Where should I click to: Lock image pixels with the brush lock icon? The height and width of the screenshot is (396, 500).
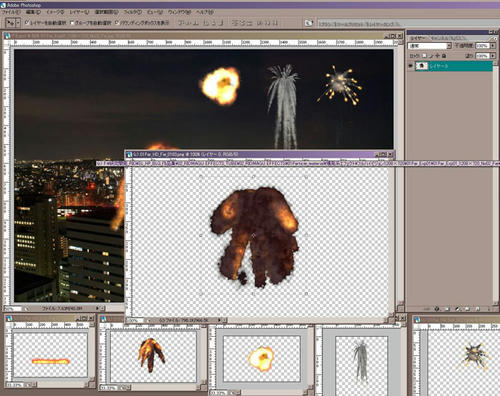431,56
